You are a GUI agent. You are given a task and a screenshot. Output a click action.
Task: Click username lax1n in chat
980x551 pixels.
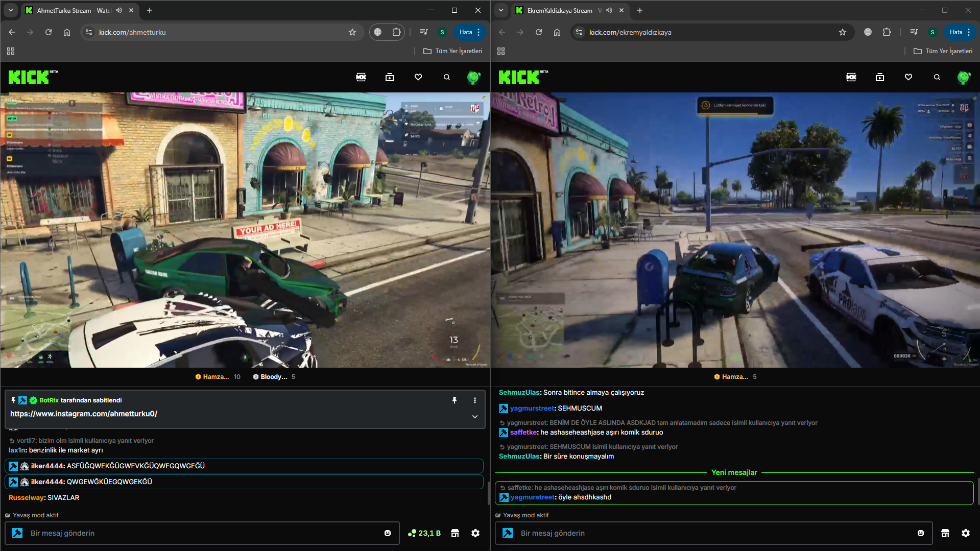[x=17, y=450]
